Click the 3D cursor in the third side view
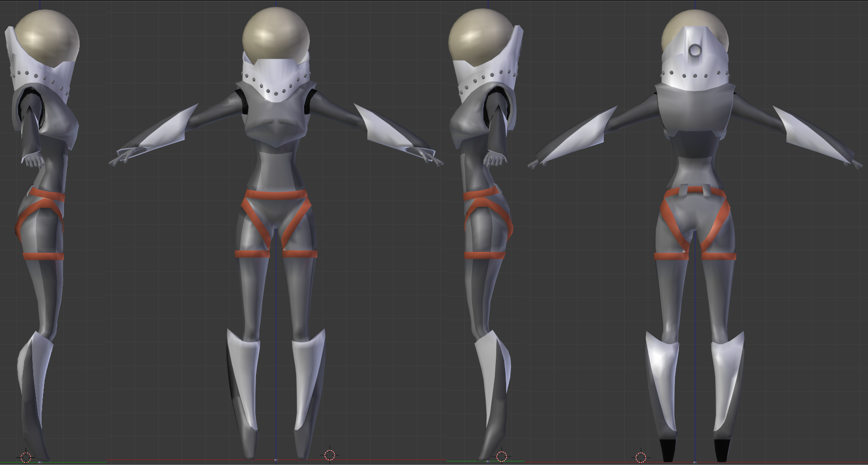The height and width of the screenshot is (465, 868). (x=501, y=457)
